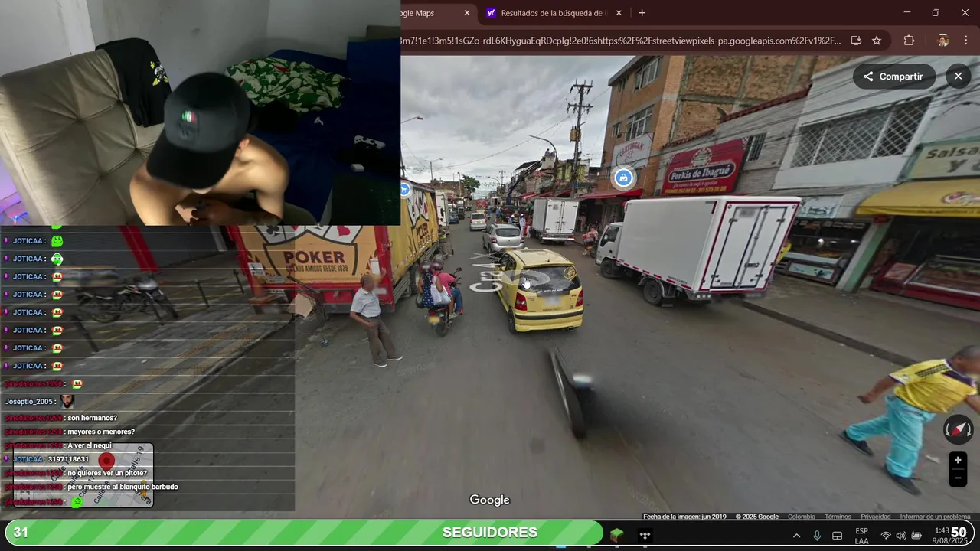Click the chat message 'son hermanos?'
Screen dimensions: 980x551
tap(92, 418)
